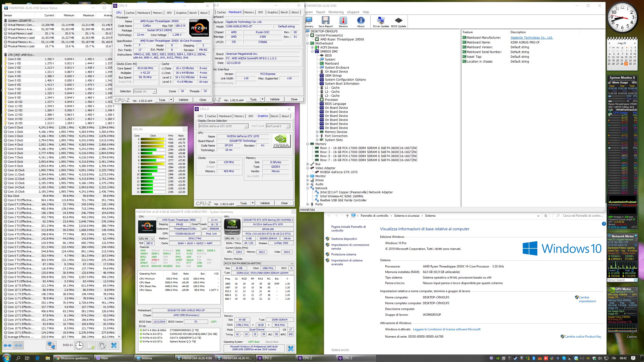
Task: Open the eSupport menu in HWiNFO64
Action: tap(353, 12)
